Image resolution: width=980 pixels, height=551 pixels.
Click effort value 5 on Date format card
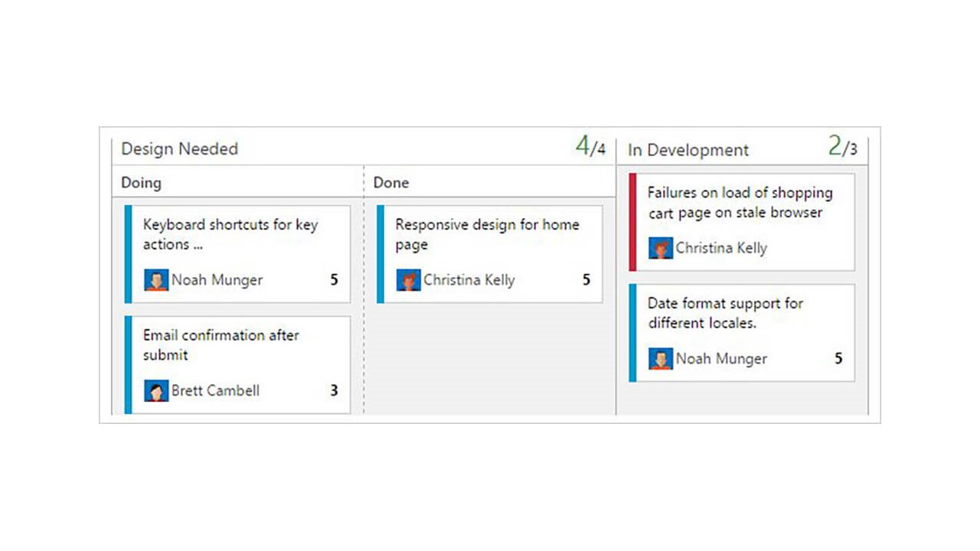[838, 359]
